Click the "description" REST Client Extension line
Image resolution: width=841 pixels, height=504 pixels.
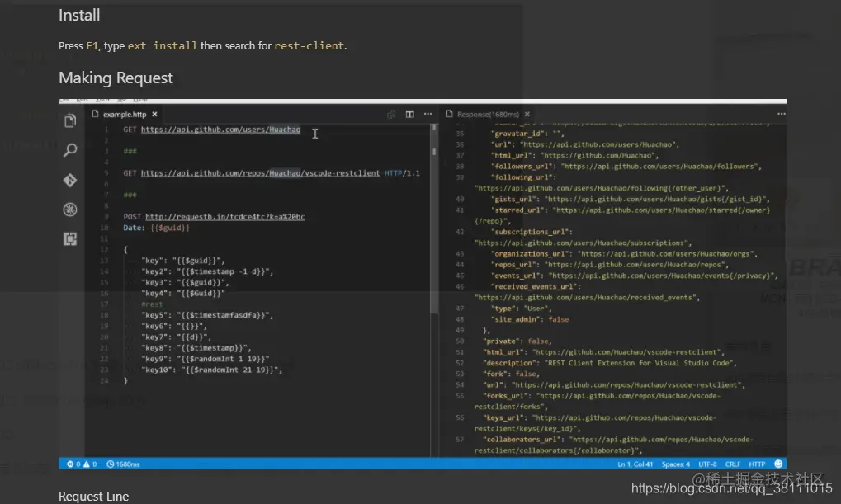[610, 363]
